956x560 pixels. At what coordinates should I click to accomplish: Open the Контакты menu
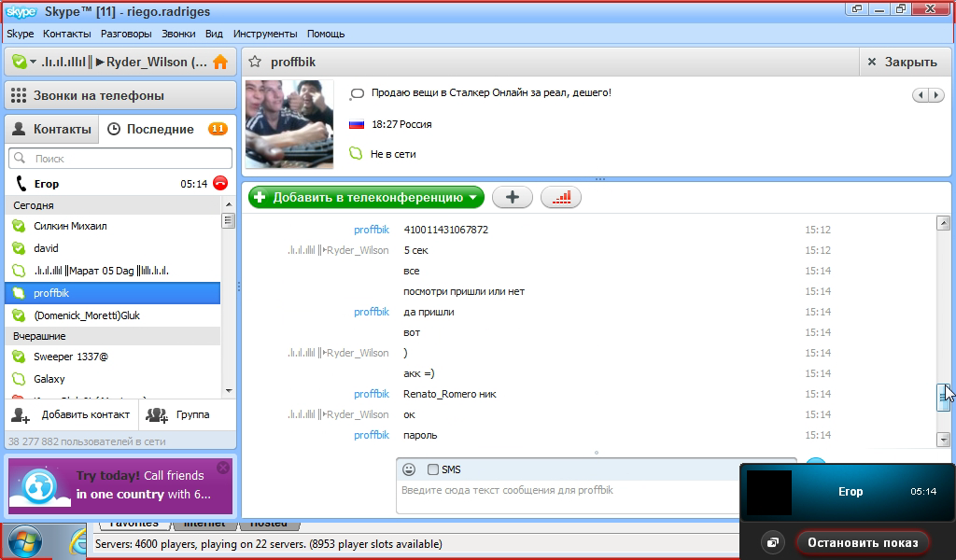[67, 34]
